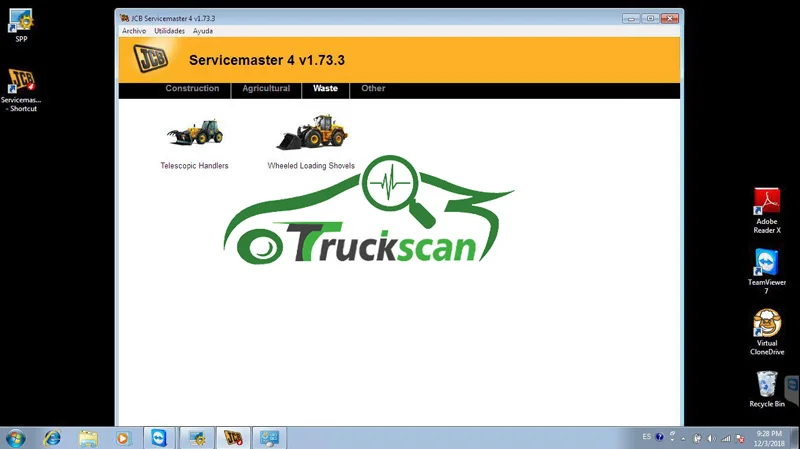Click the power plug tray icon
800x449 pixels.
point(697,438)
